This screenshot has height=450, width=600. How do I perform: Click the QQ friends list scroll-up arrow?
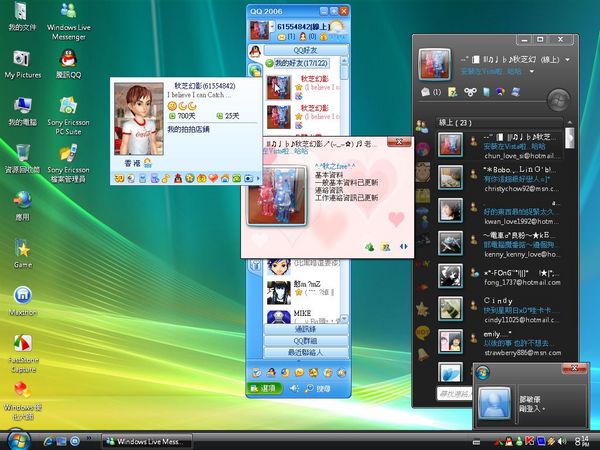tap(344, 61)
